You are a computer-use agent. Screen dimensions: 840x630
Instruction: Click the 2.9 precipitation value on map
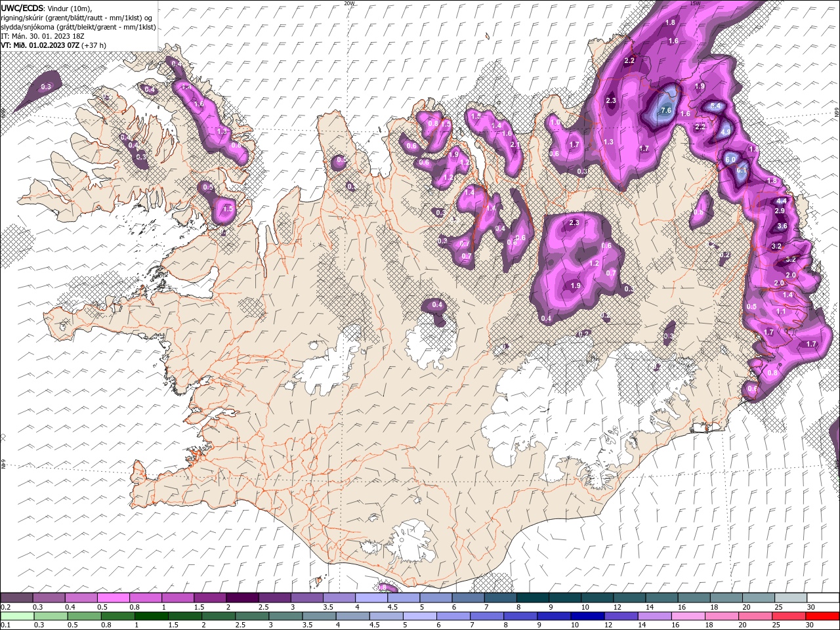(780, 211)
